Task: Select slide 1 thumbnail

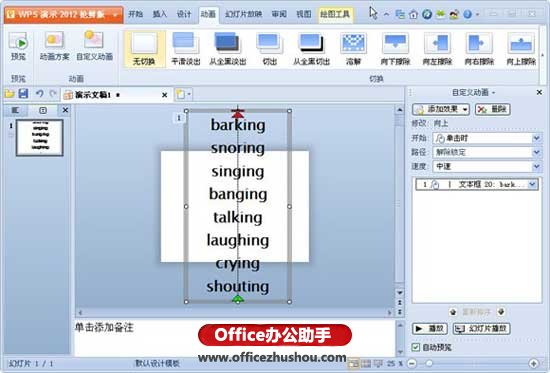Action: click(40, 138)
